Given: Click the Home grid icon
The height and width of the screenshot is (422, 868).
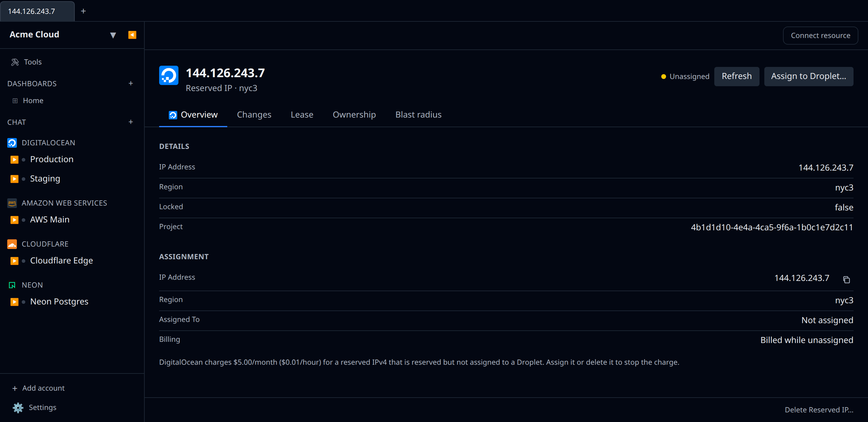Looking at the screenshot, I should [15, 101].
